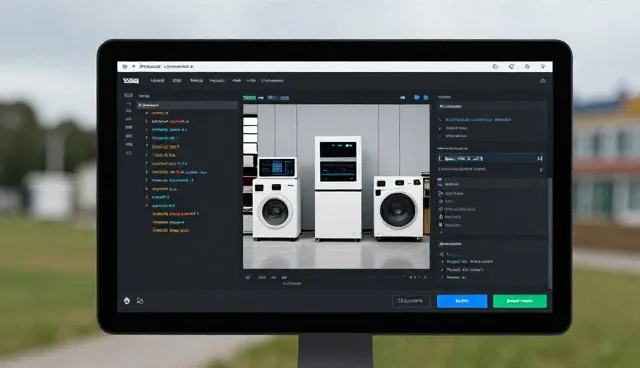Click the outlined gray button beside blue button
The height and width of the screenshot is (368, 640).
tap(411, 301)
